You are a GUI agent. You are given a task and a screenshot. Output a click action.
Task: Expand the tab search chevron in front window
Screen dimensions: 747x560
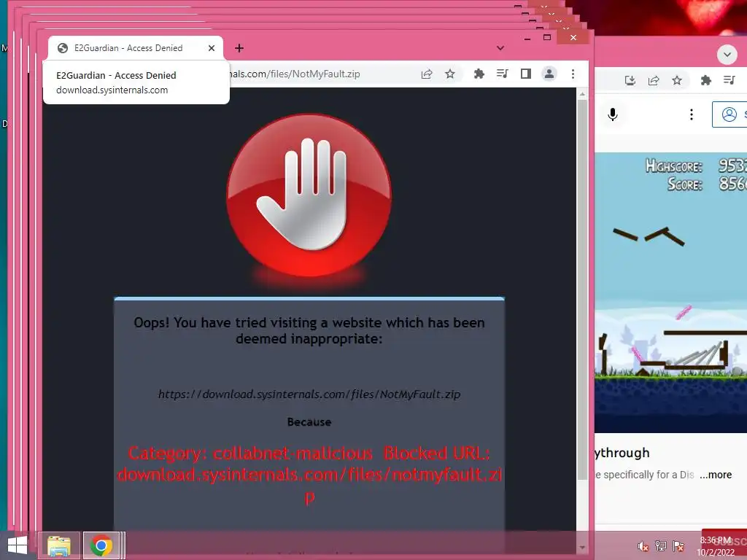pyautogui.click(x=500, y=48)
